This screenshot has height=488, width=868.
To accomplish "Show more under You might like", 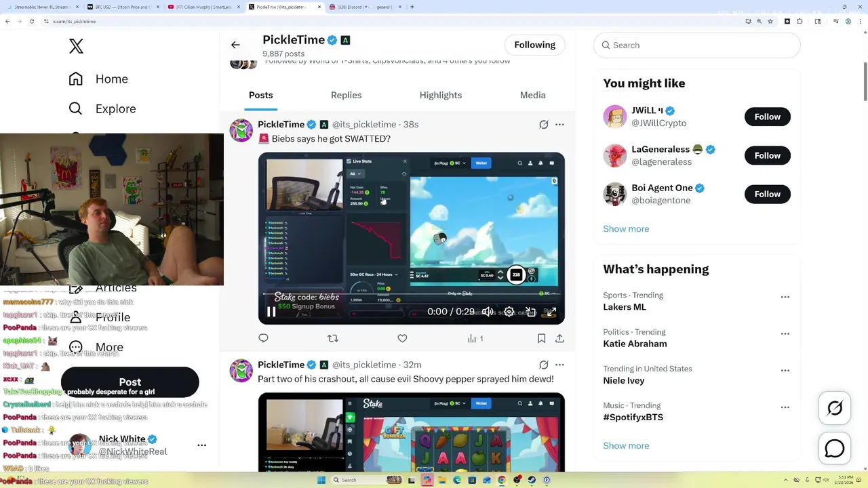I will tap(626, 228).
